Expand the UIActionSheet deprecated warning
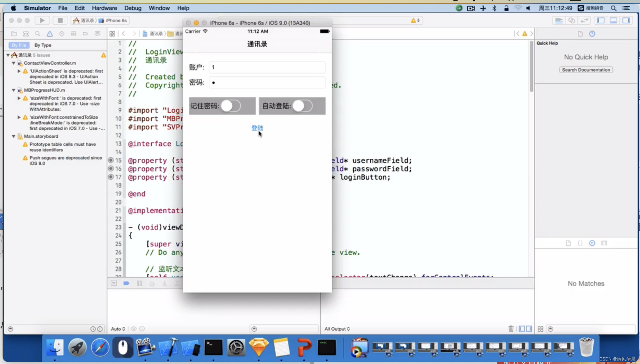This screenshot has width=640, height=364. tap(19, 71)
